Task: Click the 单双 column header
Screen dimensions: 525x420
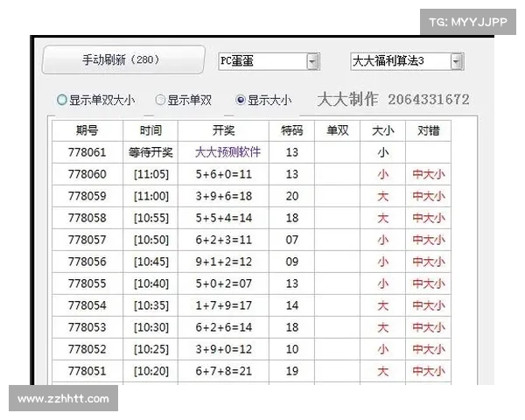Action: click(337, 130)
